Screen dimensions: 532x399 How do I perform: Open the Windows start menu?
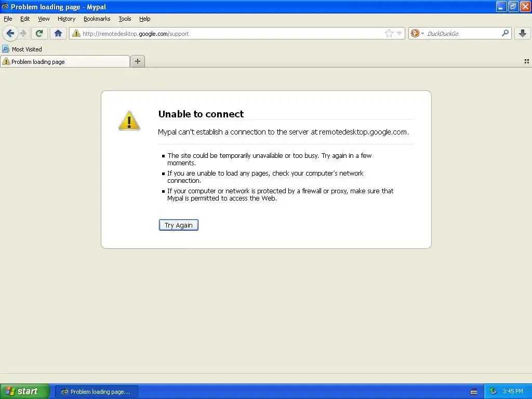[x=25, y=391]
